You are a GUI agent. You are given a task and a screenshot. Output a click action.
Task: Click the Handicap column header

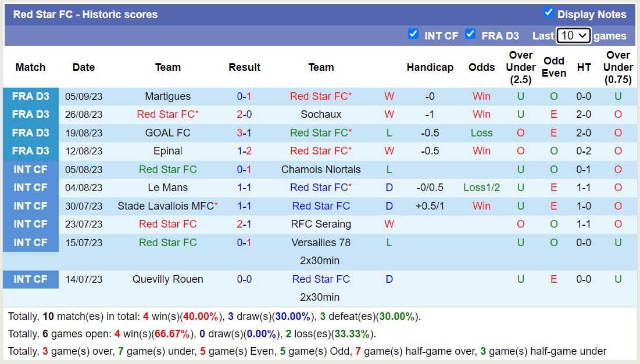430,67
